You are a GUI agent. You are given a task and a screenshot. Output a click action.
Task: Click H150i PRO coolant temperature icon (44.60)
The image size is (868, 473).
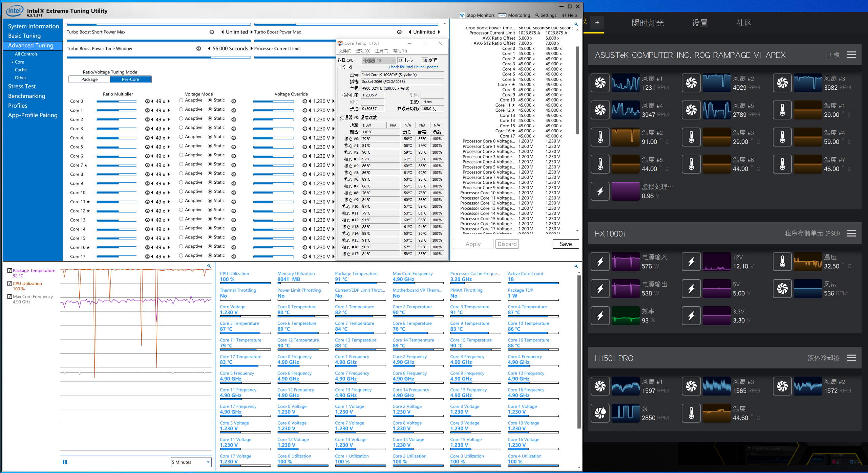point(691,413)
